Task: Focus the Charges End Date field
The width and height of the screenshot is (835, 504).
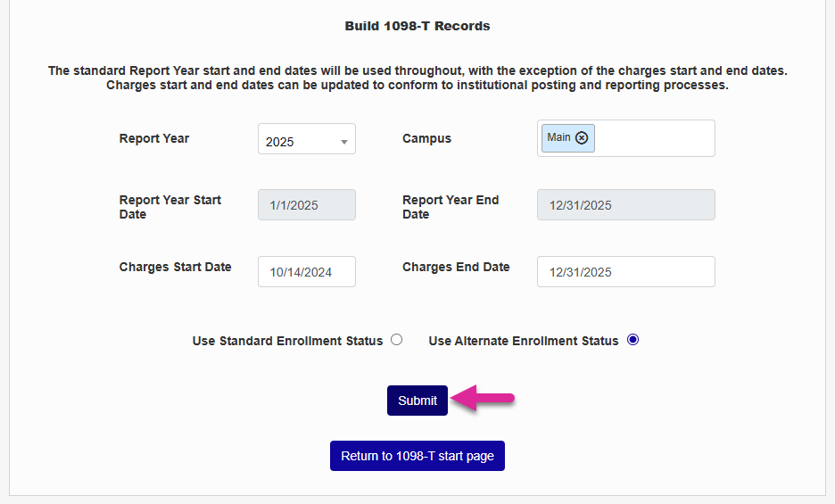Action: tap(625, 272)
